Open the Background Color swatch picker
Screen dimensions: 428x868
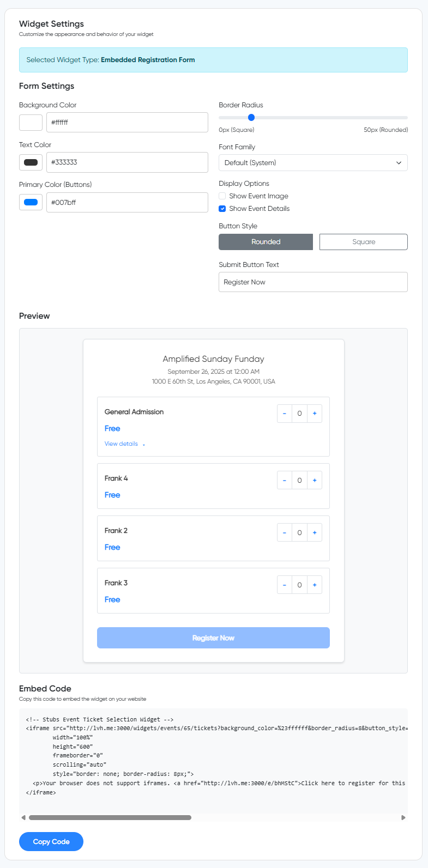coord(31,122)
